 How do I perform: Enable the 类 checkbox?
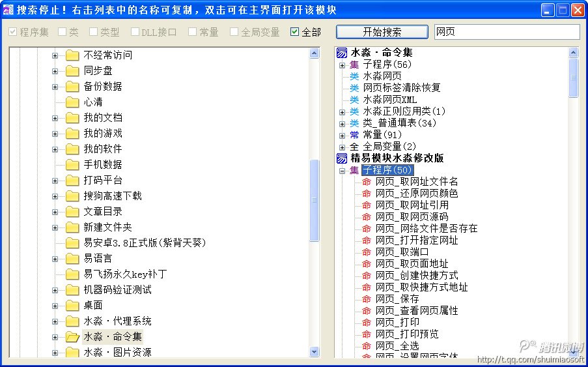tap(63, 32)
